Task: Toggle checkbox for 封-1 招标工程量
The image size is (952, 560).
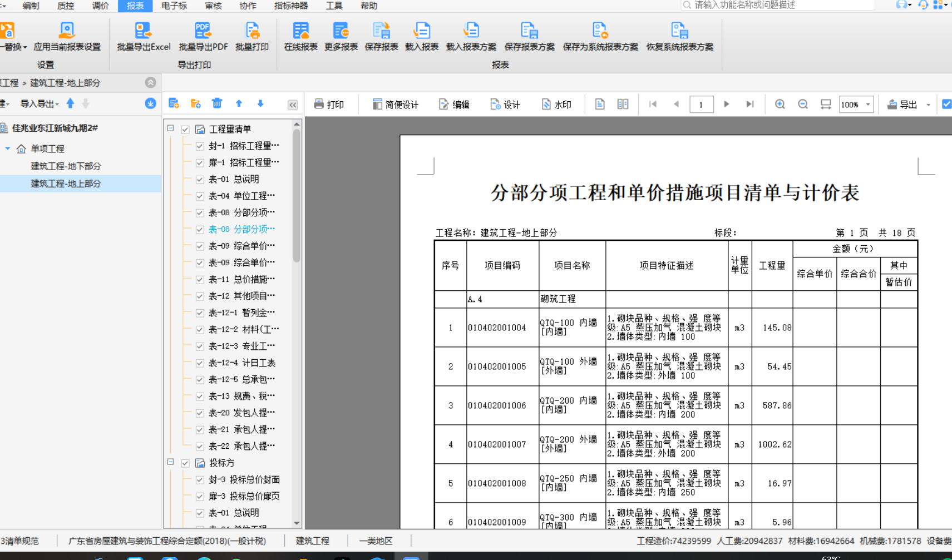Action: (x=200, y=146)
